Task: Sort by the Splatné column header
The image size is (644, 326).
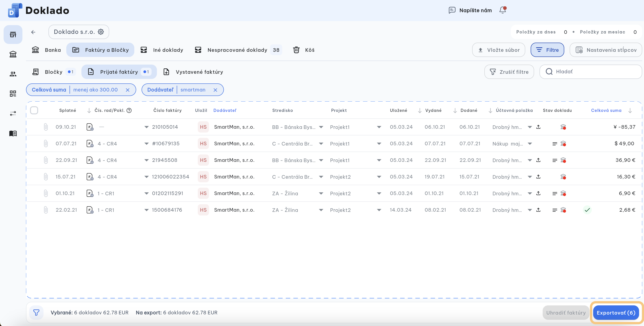Action: coord(67,111)
